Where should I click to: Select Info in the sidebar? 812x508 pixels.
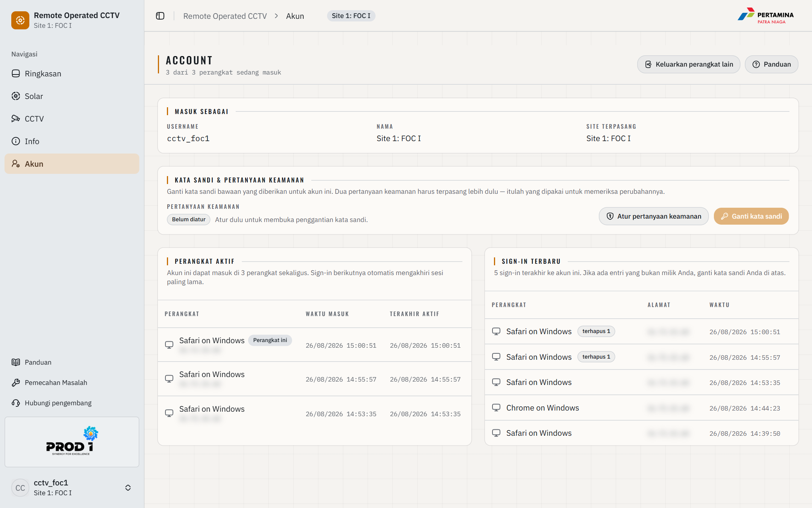[72, 141]
